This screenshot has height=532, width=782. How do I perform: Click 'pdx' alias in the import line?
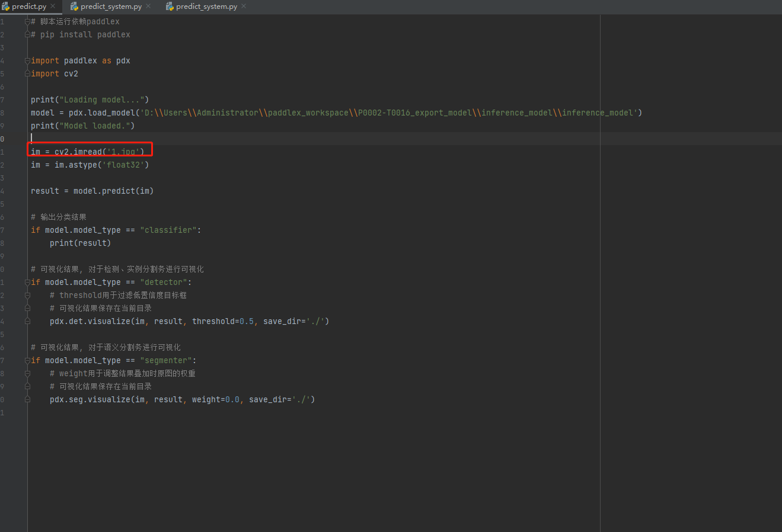pos(123,60)
